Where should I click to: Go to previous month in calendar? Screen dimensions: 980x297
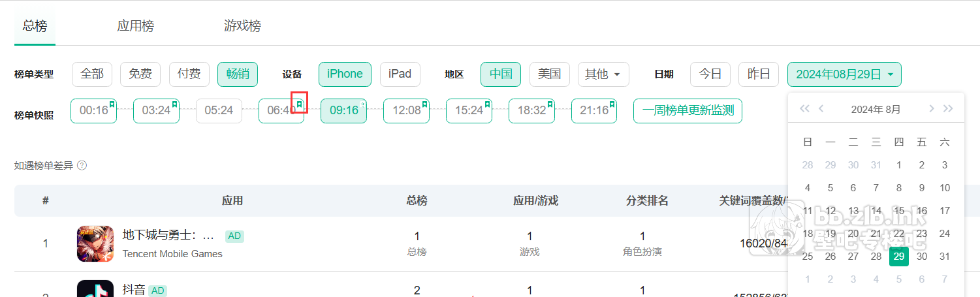click(x=821, y=109)
